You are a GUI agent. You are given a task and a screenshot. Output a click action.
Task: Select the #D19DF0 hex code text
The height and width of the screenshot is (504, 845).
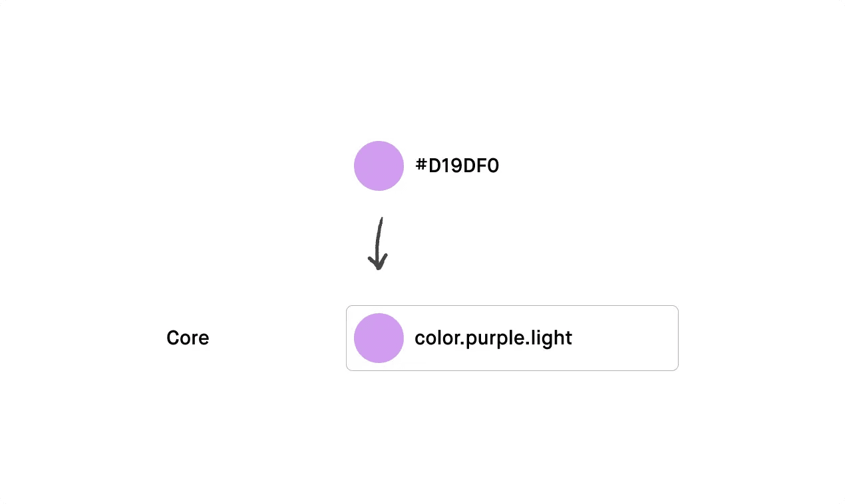pyautogui.click(x=457, y=166)
